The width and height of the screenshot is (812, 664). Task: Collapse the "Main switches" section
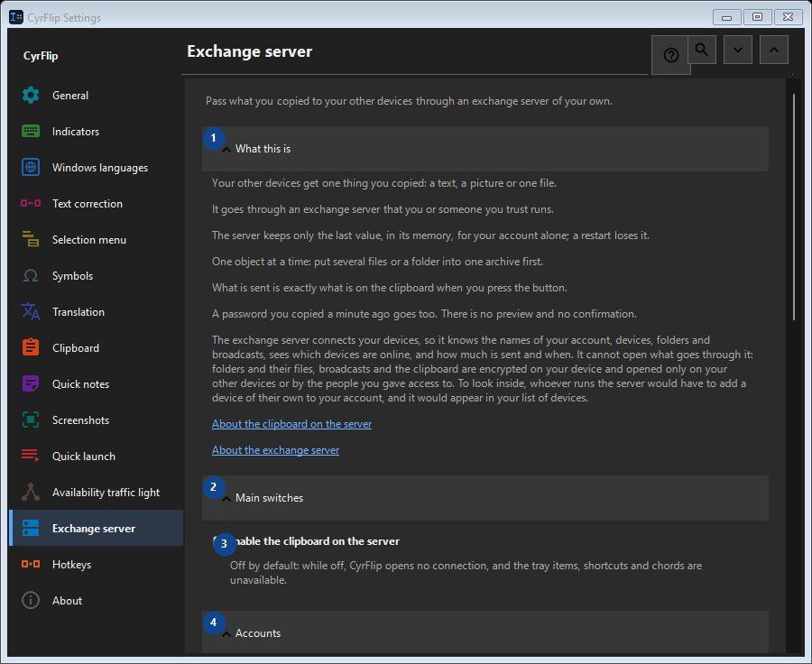pyautogui.click(x=485, y=498)
